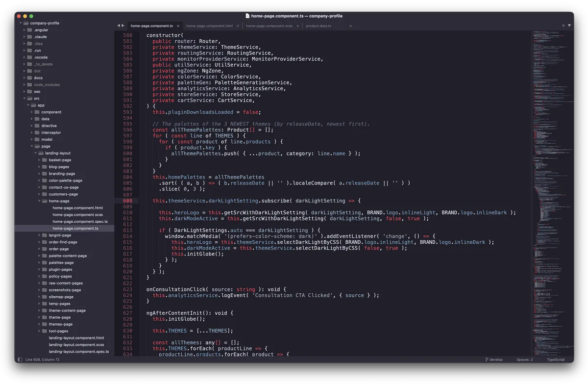Switch to home-page.component.html tab
The image size is (588, 386).
210,26
